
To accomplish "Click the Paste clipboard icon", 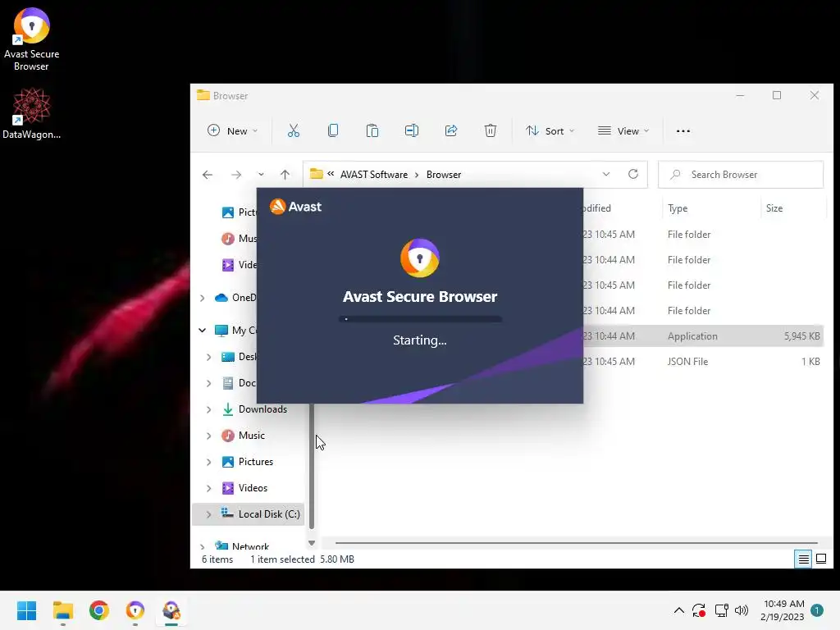I will (x=372, y=130).
